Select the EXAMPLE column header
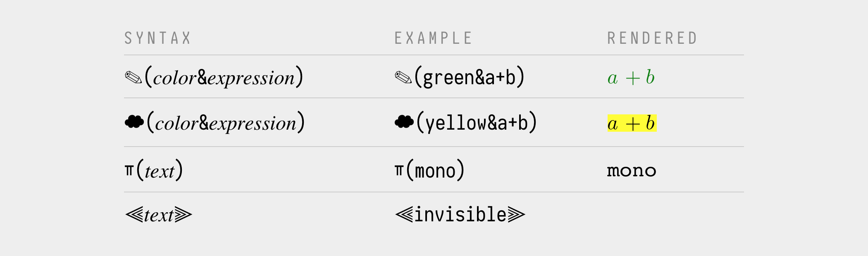The height and width of the screenshot is (256, 868). pos(433,38)
